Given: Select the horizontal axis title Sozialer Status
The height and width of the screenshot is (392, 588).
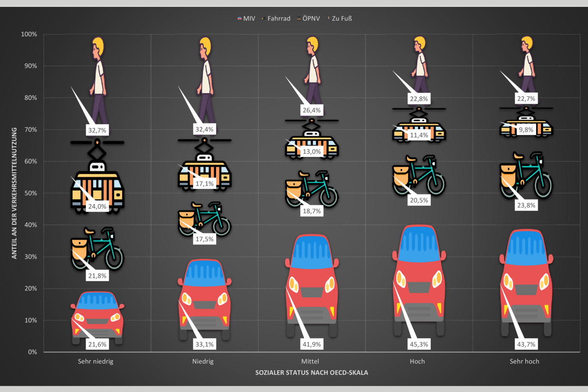Looking at the screenshot, I should point(312,373).
